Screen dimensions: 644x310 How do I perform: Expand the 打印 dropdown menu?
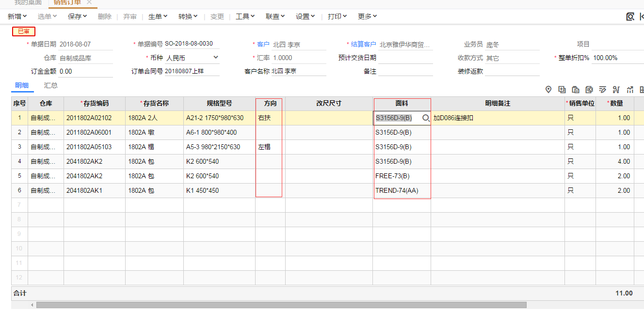[337, 16]
